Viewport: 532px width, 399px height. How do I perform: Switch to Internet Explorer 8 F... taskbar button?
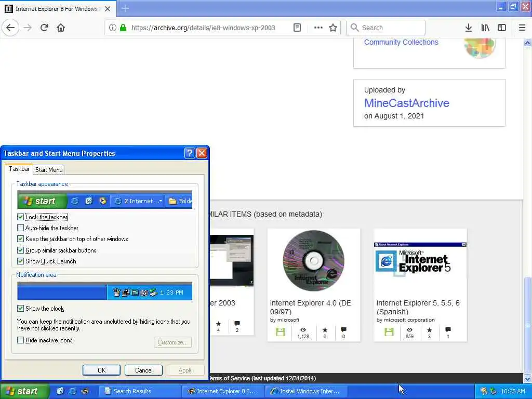click(x=222, y=391)
